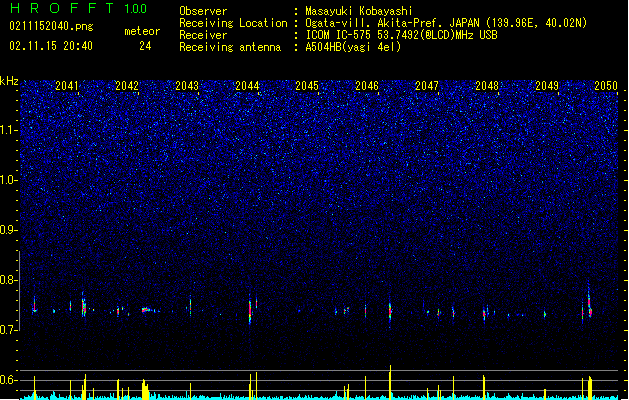This screenshot has width=629, height=400.
Task: Click the time marker 2043
Action: tap(187, 85)
